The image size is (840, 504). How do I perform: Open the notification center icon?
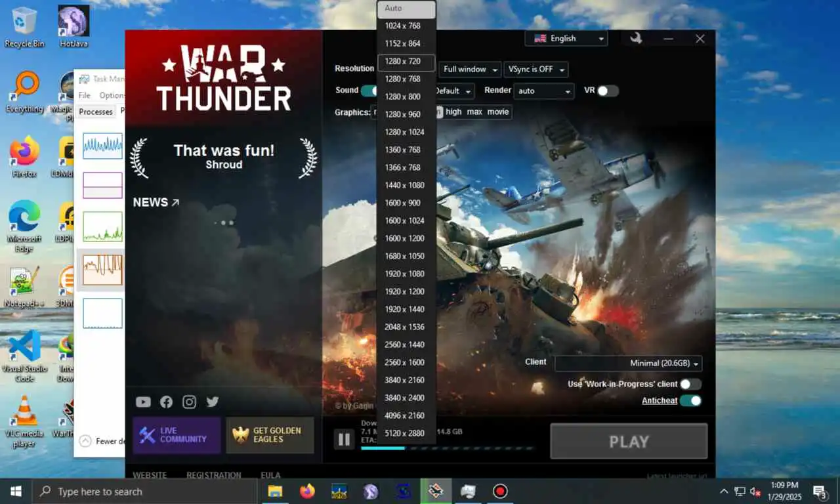[x=820, y=491]
